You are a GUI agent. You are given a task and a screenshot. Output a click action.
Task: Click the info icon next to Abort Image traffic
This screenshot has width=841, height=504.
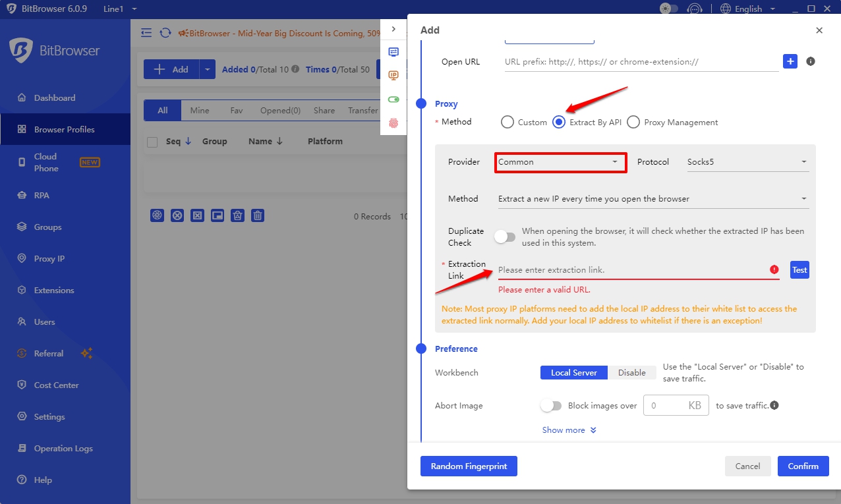[x=774, y=405]
